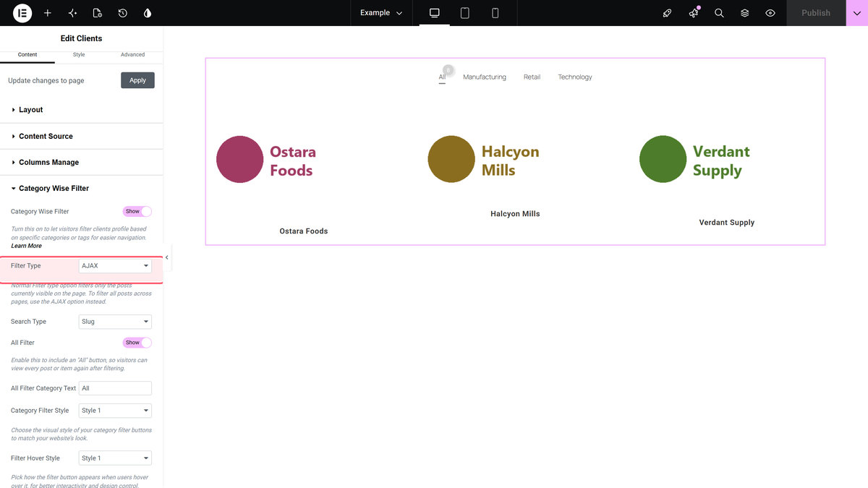Collapse the Category Wise Filter section
The image size is (868, 488).
pos(82,189)
